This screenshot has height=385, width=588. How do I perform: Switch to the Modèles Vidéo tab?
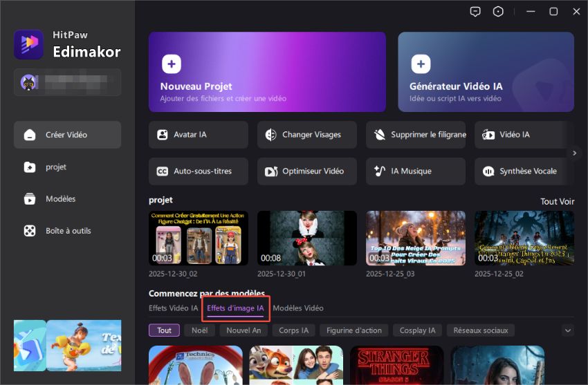(298, 308)
